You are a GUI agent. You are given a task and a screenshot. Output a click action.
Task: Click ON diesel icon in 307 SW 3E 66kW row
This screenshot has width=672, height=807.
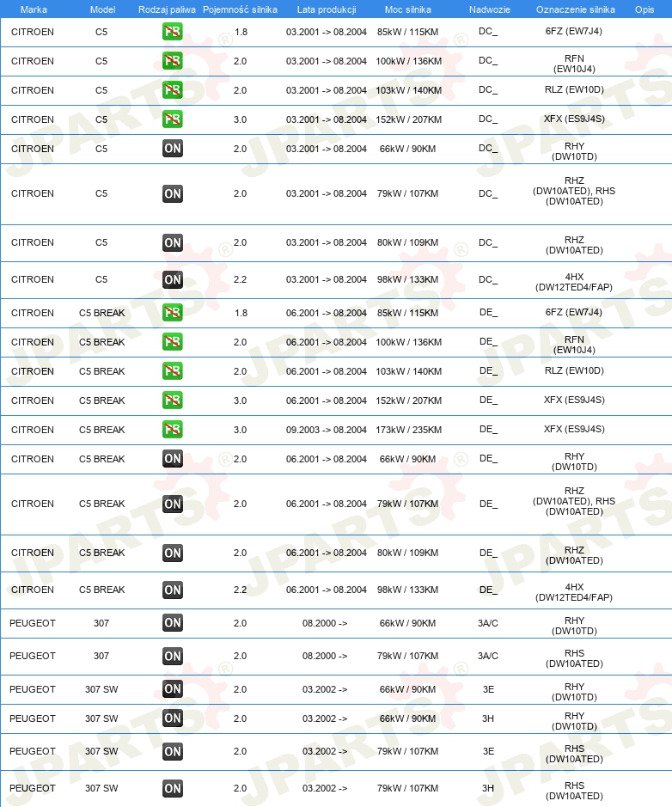pyautogui.click(x=173, y=689)
